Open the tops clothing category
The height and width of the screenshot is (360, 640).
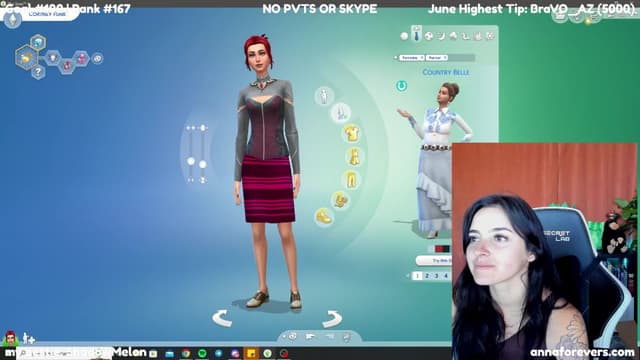point(351,133)
